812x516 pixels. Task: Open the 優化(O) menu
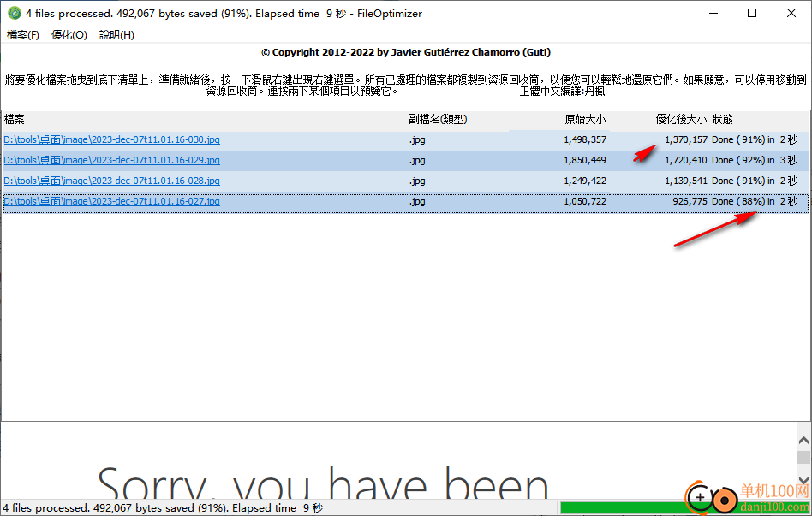(x=69, y=35)
